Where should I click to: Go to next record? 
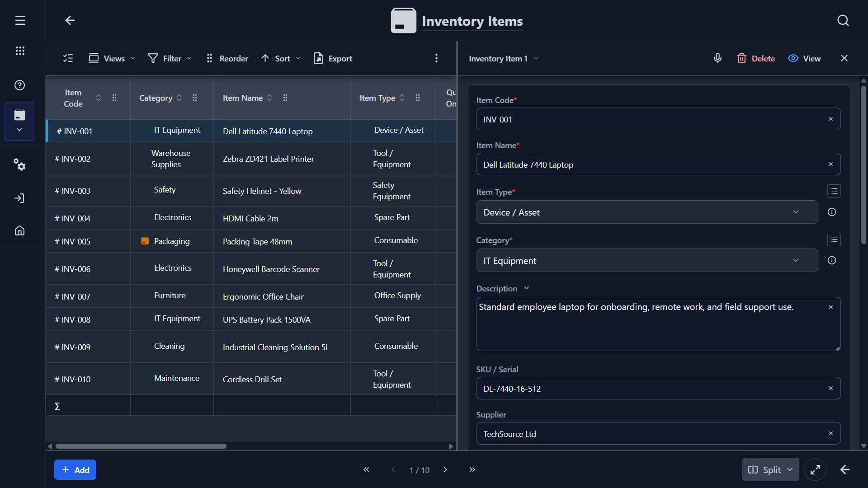coord(445,469)
